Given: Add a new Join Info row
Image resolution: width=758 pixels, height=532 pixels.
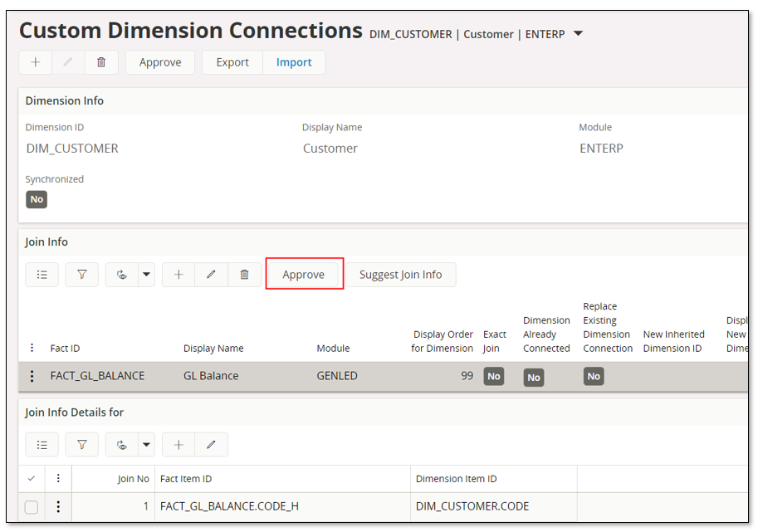Looking at the screenshot, I should [x=178, y=275].
